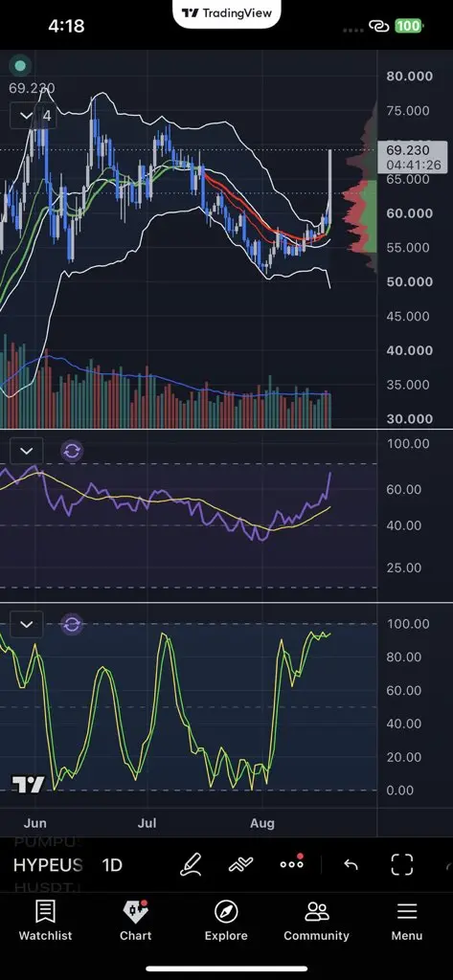
Task: Tap the 69.230 value at top left
Action: tap(32, 89)
